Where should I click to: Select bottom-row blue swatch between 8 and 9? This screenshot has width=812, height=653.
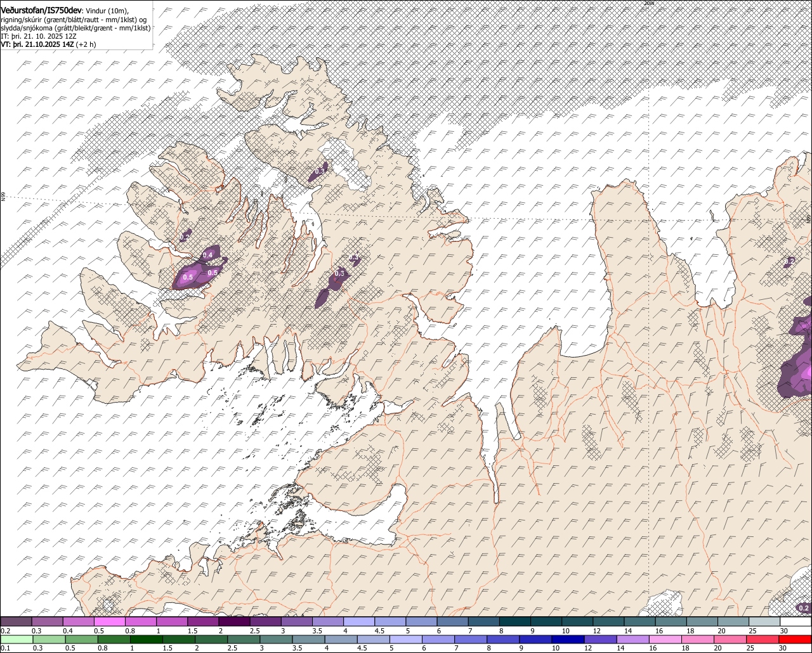(503, 639)
